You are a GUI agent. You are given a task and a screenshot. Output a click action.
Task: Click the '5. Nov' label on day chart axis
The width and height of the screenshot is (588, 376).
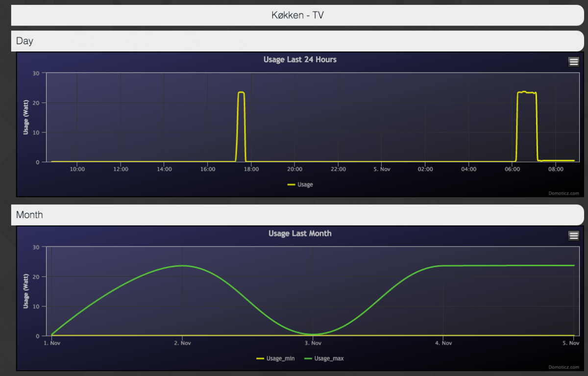tap(381, 170)
